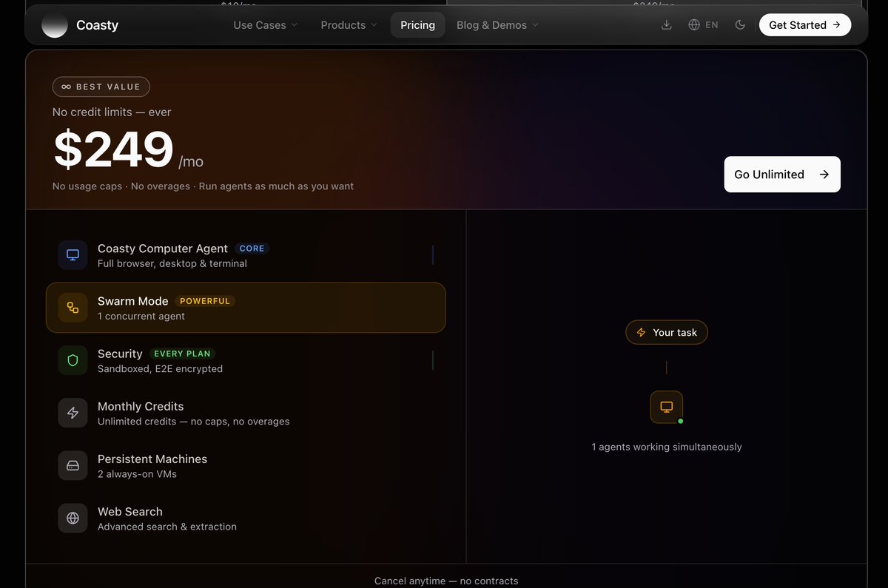Click "1 concurrent agent" text
The width and height of the screenshot is (888, 588).
coord(141,316)
